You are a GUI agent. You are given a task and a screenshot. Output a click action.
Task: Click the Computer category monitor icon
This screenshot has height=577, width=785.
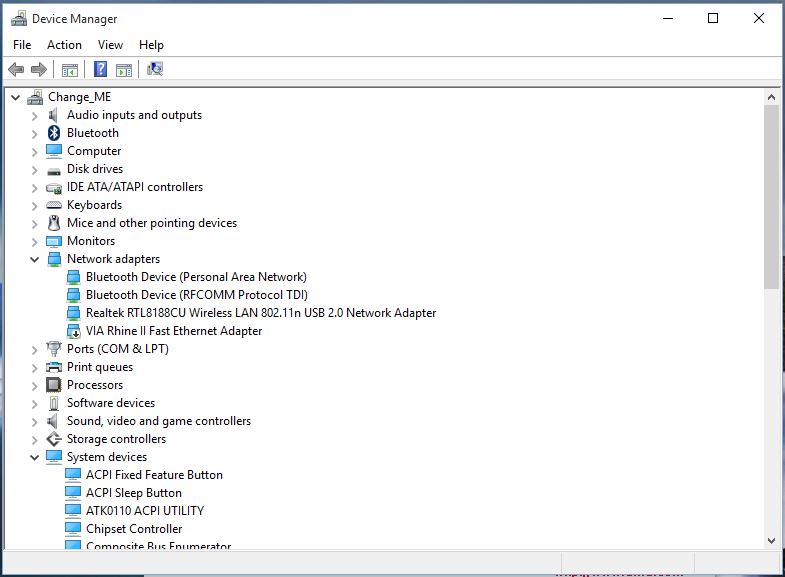click(54, 151)
